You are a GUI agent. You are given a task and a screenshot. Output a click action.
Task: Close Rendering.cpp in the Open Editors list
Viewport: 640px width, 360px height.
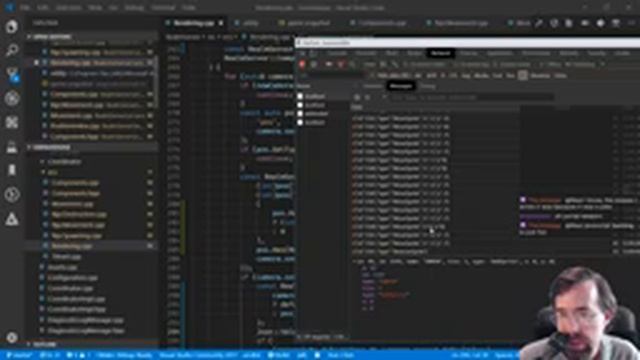36,63
